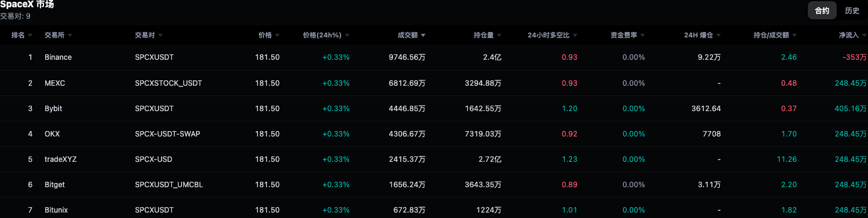
Task: Sort by 价格(24h%) column arrow
Action: click(x=347, y=36)
